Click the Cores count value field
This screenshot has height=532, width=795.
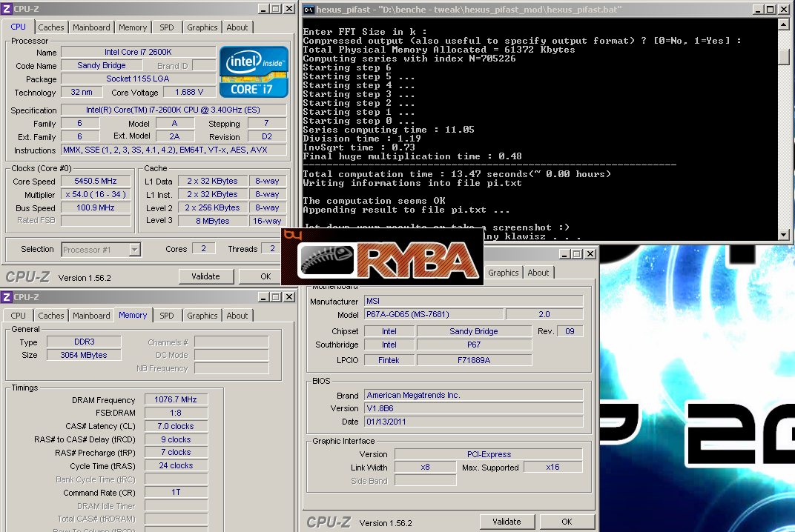(203, 248)
